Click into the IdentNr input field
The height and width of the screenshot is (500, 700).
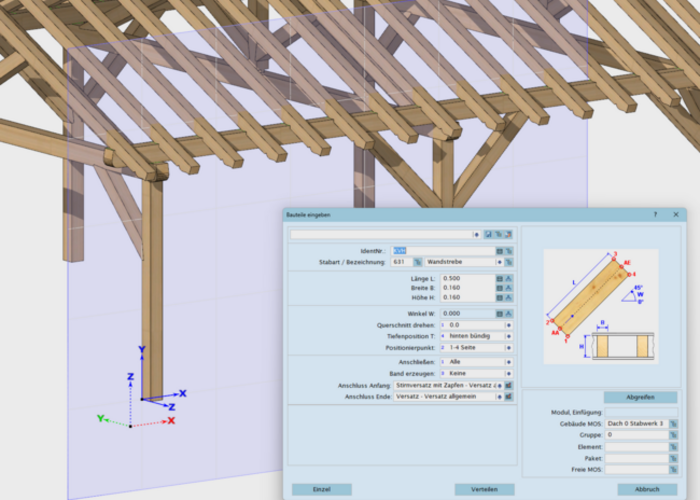[443, 251]
